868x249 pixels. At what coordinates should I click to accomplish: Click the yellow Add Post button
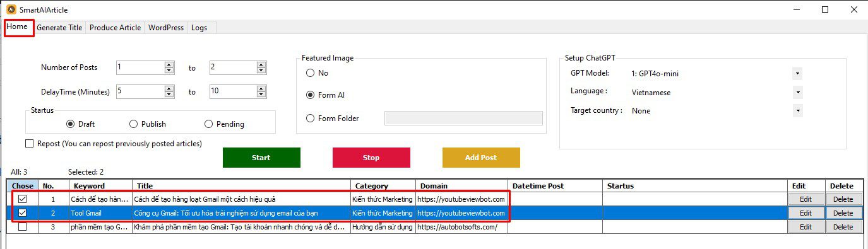click(481, 158)
